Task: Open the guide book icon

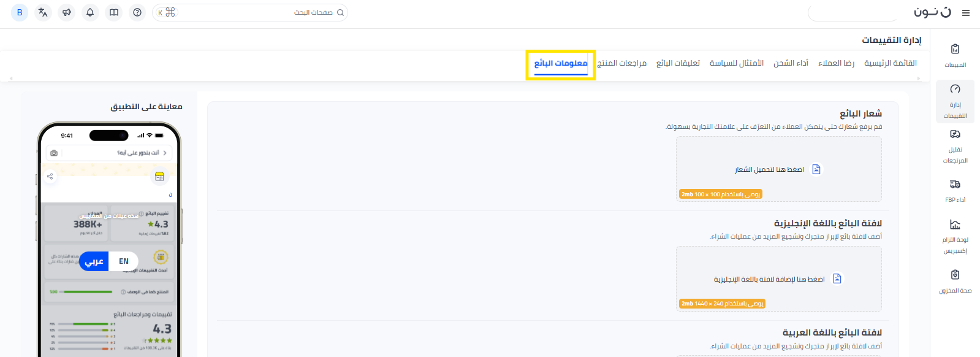Action: [x=114, y=12]
